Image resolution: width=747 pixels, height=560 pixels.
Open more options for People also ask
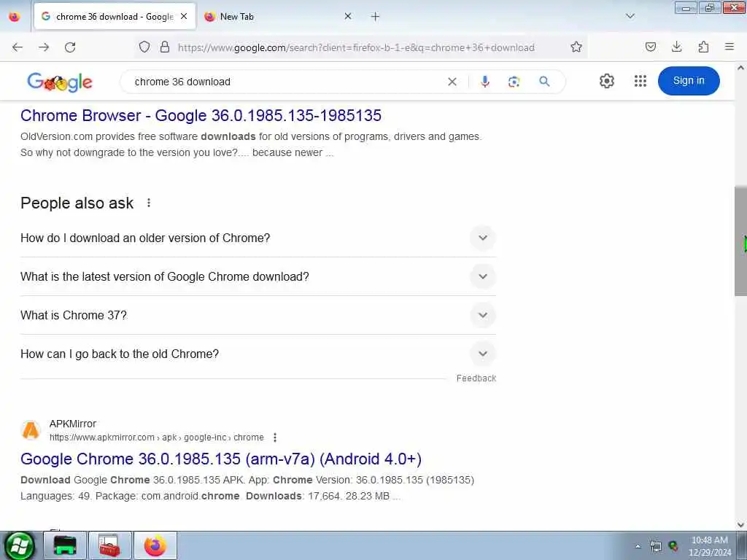[x=149, y=203]
